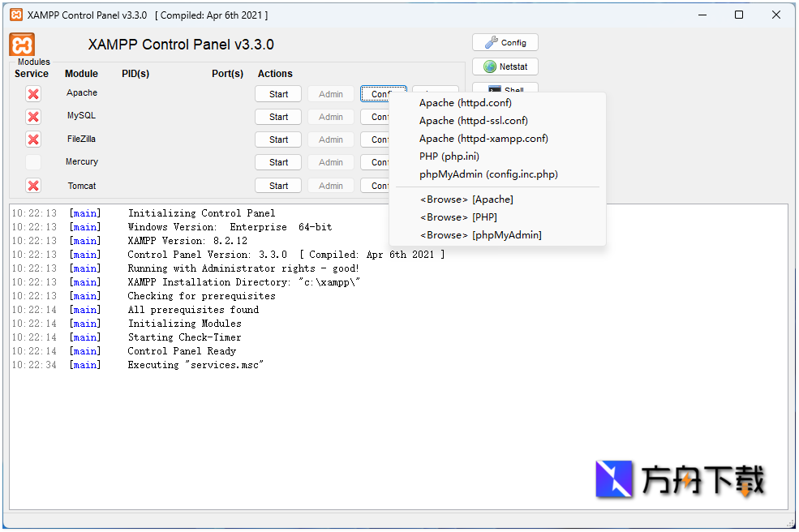Toggle the Tomcat service install checkbox
Image resolution: width=799 pixels, height=532 pixels.
click(33, 186)
